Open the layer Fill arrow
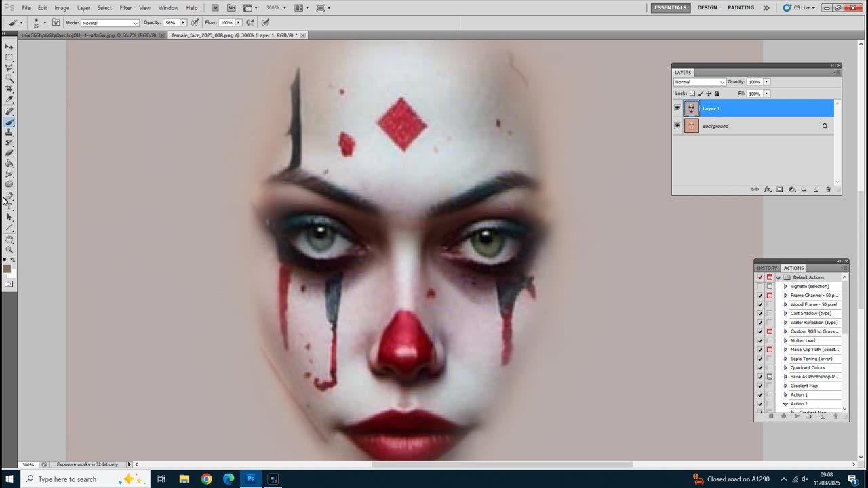Screen dimensions: 868x488 pos(766,94)
